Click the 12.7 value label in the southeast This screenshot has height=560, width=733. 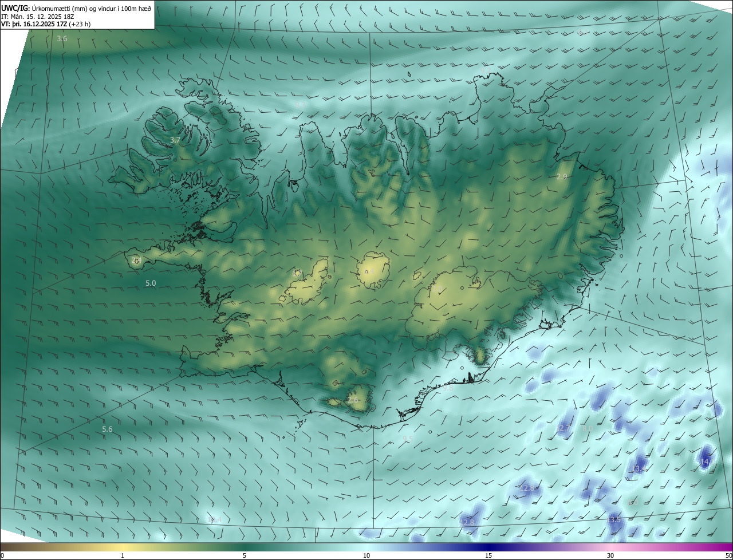[x=564, y=428]
